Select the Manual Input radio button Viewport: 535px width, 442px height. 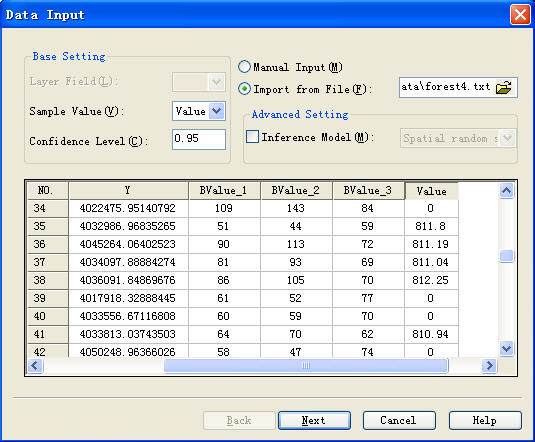[x=244, y=67]
